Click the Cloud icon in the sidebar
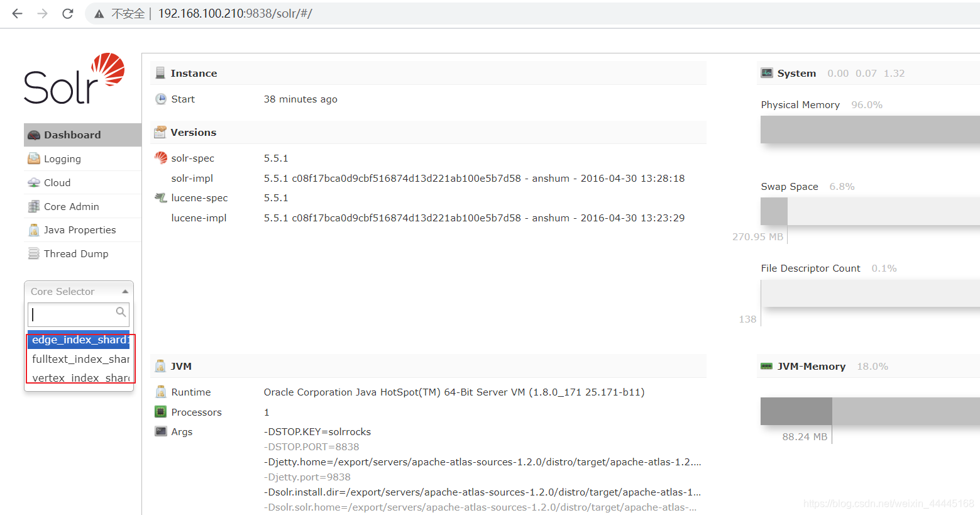 34,182
